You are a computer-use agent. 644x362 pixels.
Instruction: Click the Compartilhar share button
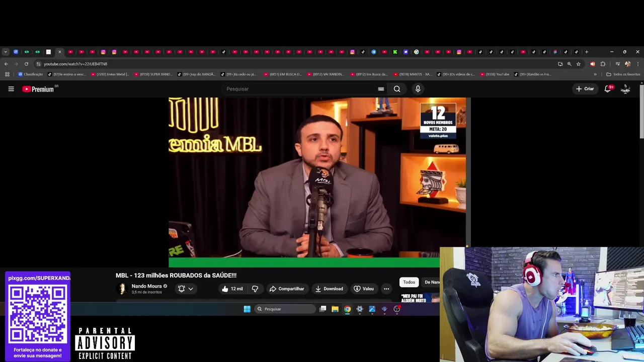[287, 289]
